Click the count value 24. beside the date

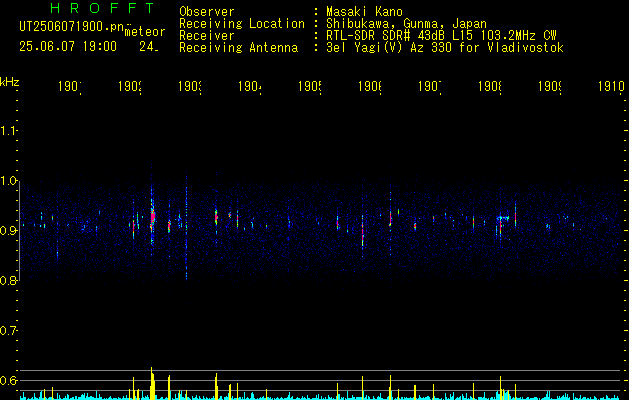point(149,47)
